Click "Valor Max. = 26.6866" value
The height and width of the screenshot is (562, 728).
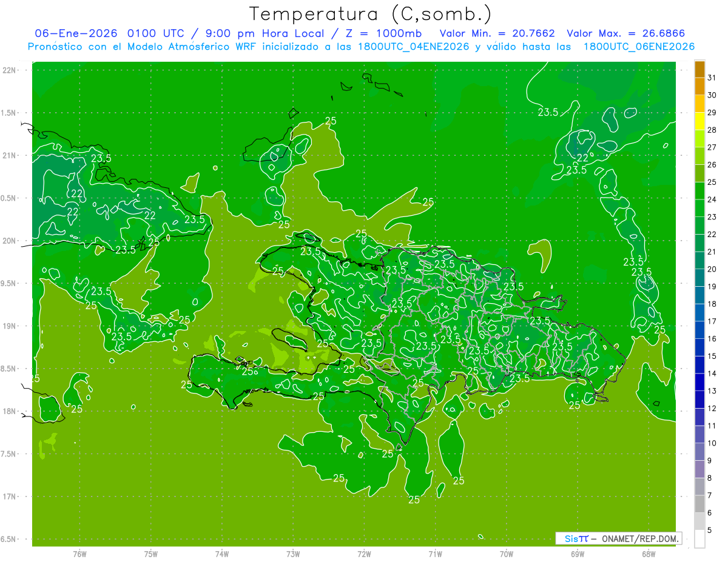[x=626, y=33]
